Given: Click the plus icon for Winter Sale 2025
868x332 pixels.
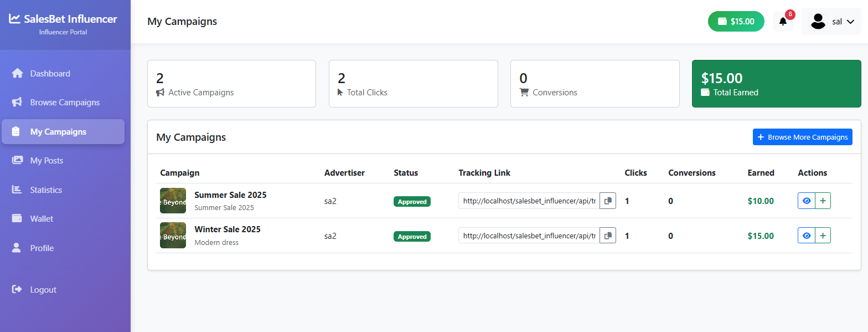Looking at the screenshot, I should 823,236.
